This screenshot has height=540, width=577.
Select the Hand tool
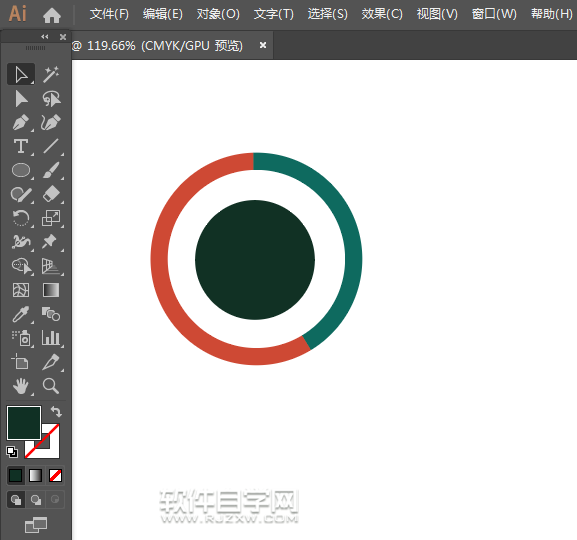pos(21,386)
